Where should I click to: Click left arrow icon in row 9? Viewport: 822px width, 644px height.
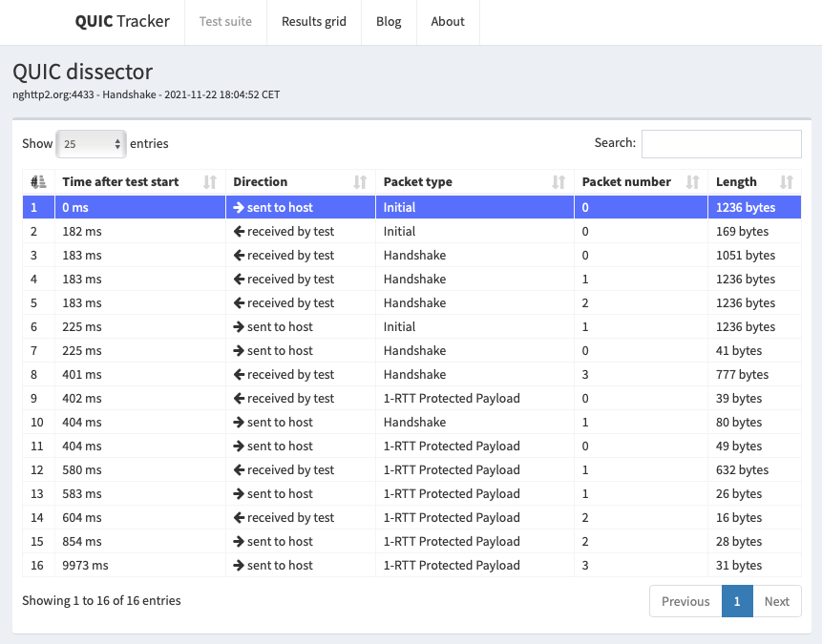239,398
